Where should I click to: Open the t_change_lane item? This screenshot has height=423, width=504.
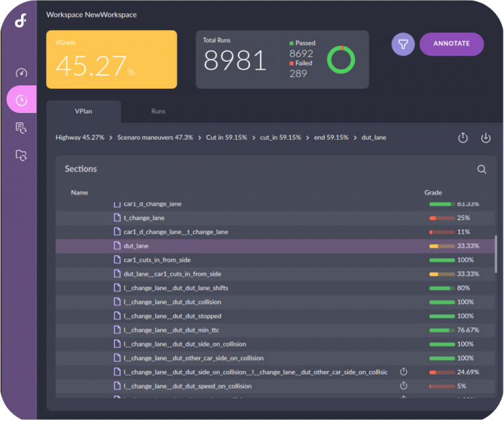point(144,218)
